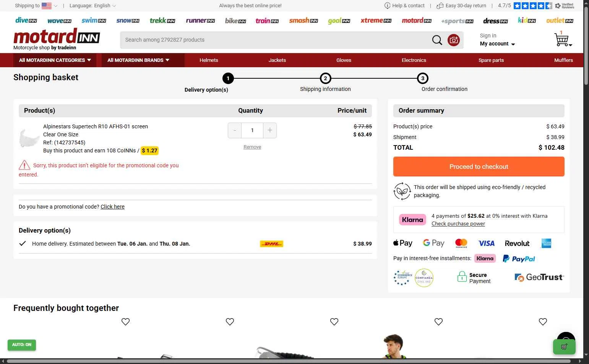Click the PayPal logo
Viewport: 589px width, 364px height.
tap(519, 259)
